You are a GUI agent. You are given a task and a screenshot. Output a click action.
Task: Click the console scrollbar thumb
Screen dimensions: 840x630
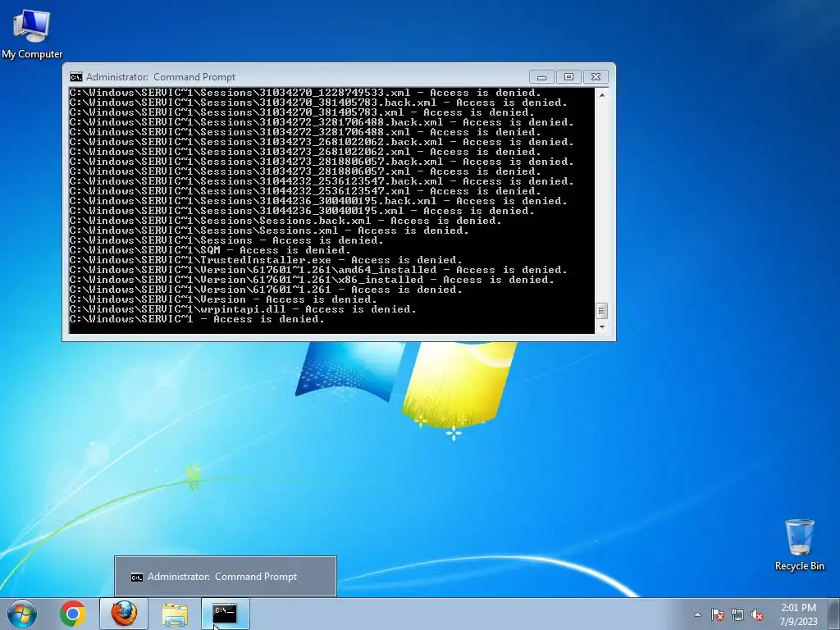tap(601, 311)
